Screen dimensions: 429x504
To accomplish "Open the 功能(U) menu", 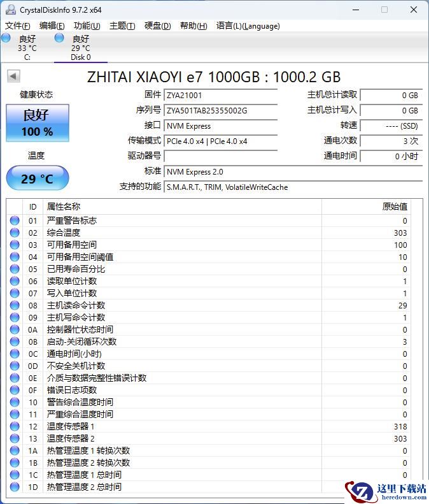I will pos(87,25).
